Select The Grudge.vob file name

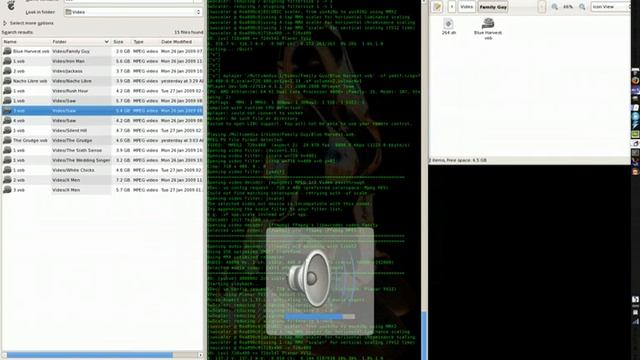click(30, 140)
